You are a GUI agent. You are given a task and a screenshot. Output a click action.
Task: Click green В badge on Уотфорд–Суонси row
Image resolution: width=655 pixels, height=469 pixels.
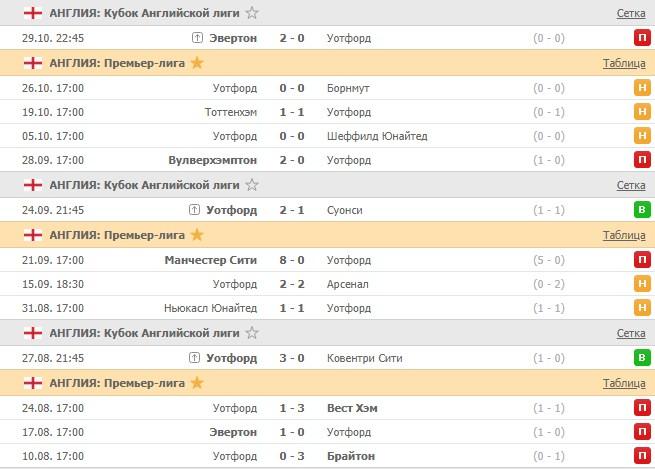point(640,210)
